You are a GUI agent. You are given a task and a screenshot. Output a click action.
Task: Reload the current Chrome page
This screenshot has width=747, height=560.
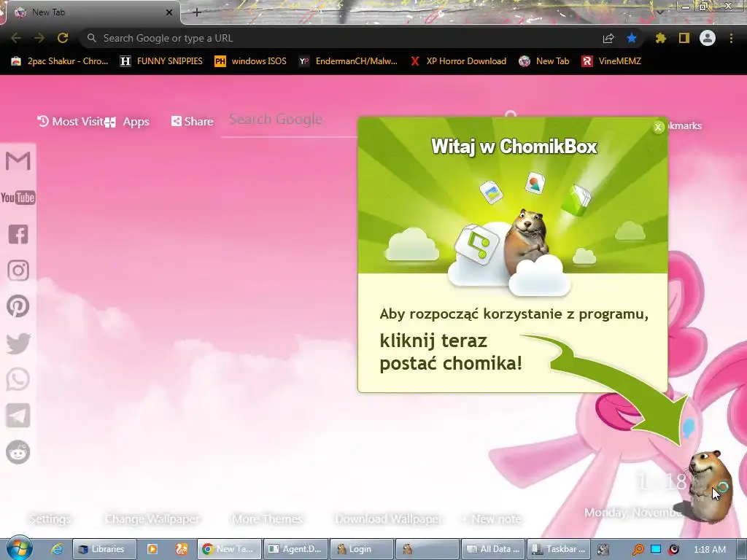(x=63, y=38)
